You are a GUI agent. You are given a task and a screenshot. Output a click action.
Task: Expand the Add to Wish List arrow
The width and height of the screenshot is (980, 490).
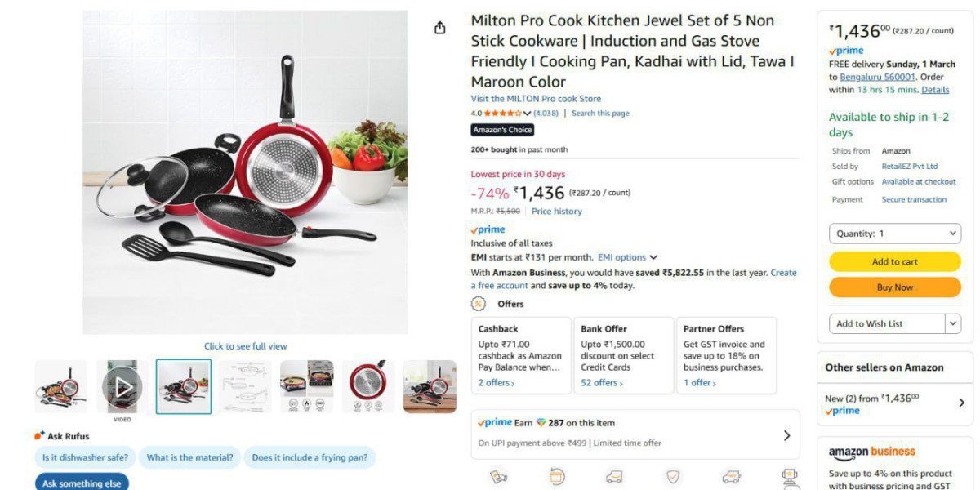(x=952, y=324)
